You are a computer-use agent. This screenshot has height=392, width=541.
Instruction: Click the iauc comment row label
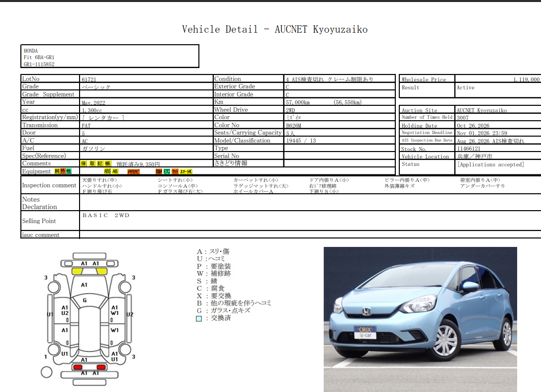(41, 235)
